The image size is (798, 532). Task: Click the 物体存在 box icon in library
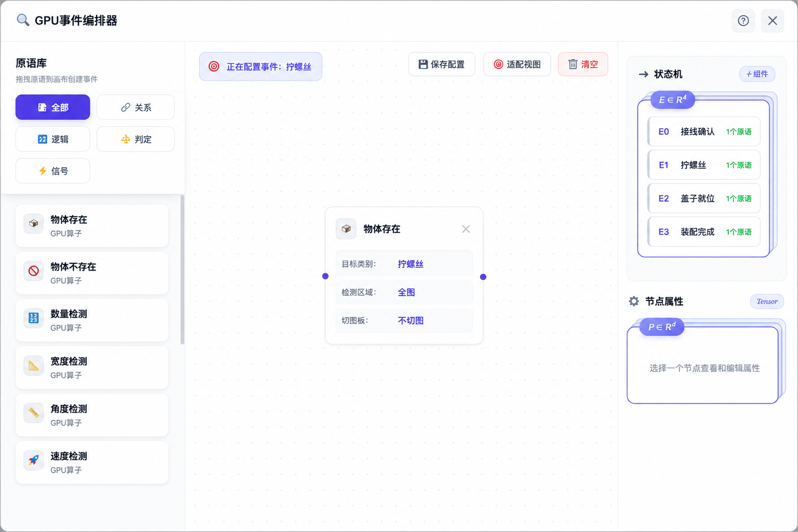(x=34, y=223)
